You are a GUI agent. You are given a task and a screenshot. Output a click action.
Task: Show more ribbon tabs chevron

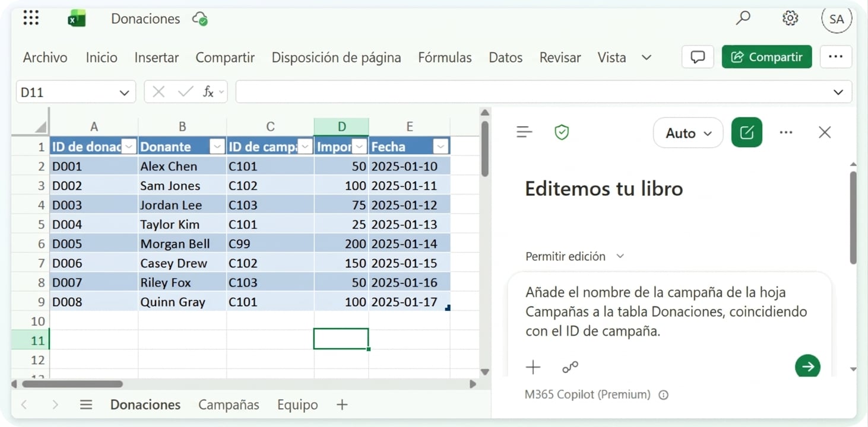[647, 58]
